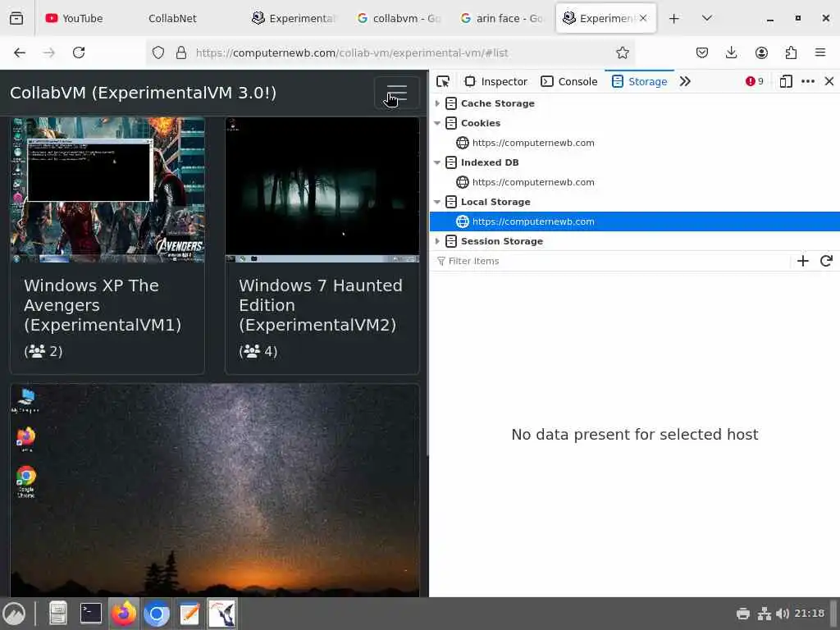
Task: Go back to the previous page
Action: coord(20,52)
